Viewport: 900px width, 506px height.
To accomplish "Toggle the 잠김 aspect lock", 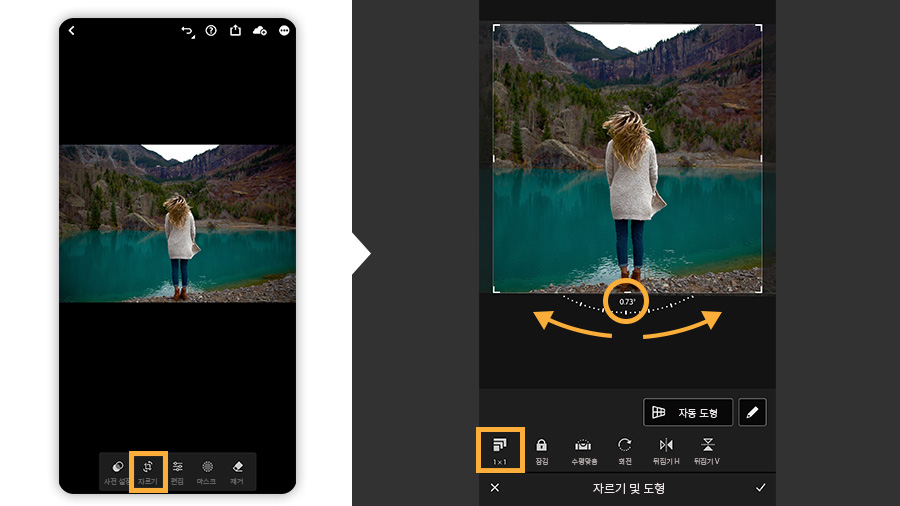I will point(541,451).
